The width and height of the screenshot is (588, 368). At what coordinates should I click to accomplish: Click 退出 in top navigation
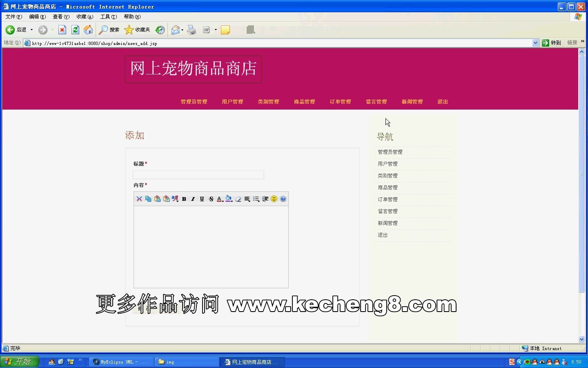click(x=443, y=102)
